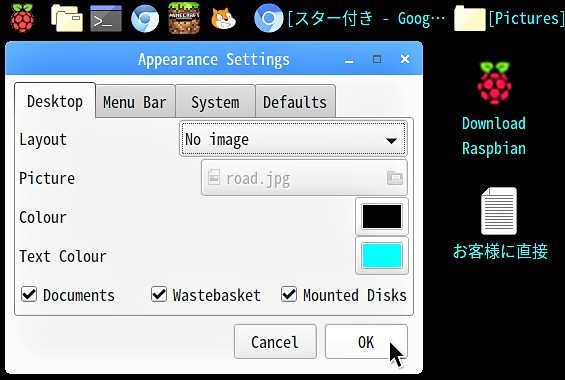The image size is (565, 380).
Task: Click the Picture file chooser road.jpg
Action: [304, 178]
